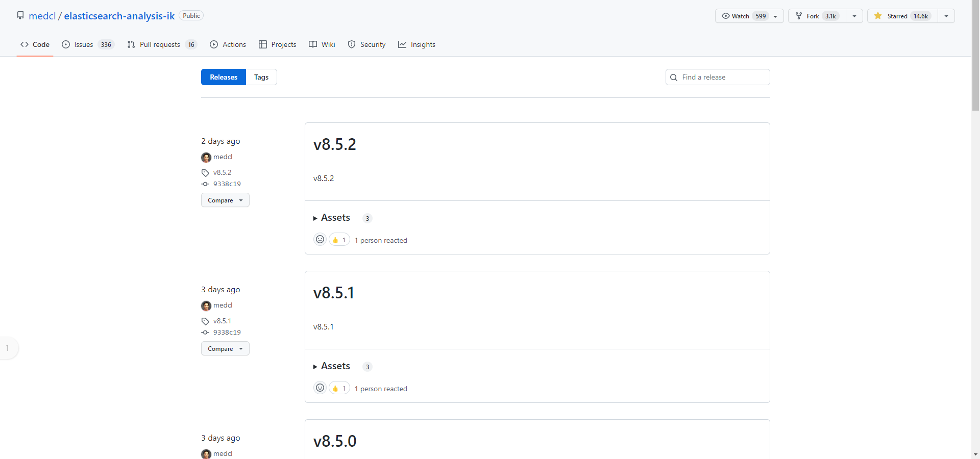Screen dimensions: 980x459
Task: Focus the Find a release search field
Action: click(722, 78)
